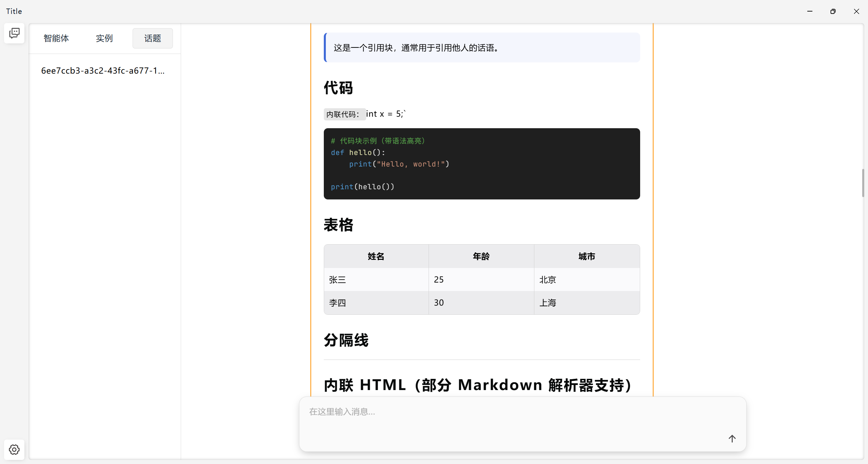Click the 代码 section heading

pos(338,88)
